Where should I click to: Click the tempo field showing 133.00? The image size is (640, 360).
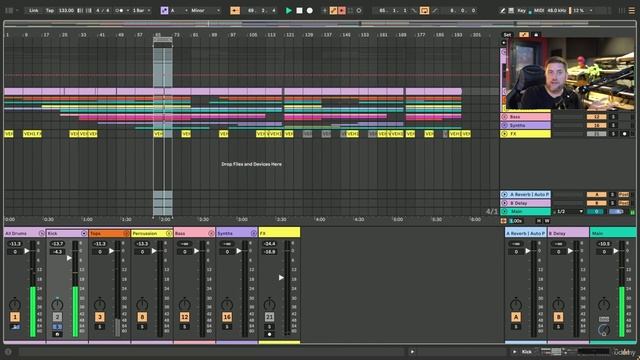(x=66, y=11)
